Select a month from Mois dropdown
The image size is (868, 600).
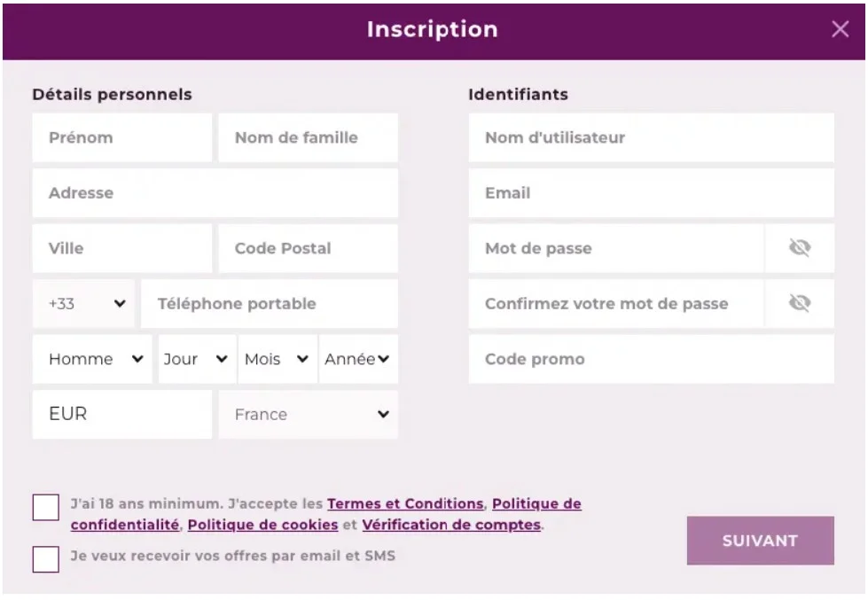click(x=278, y=359)
